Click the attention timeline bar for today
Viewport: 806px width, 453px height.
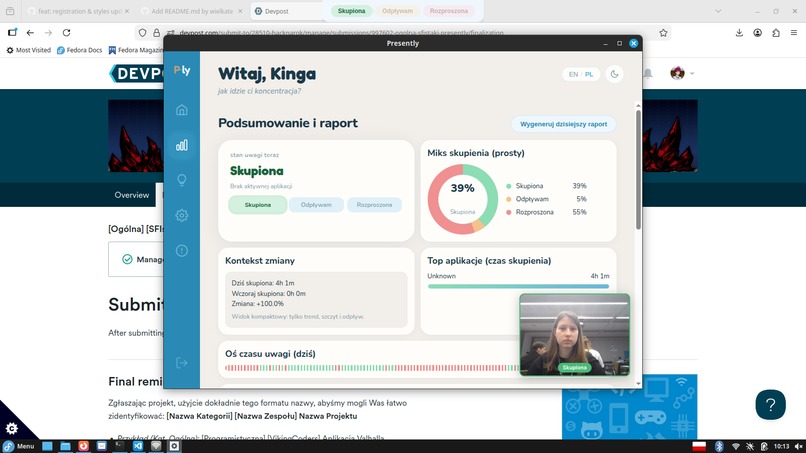[x=372, y=368]
